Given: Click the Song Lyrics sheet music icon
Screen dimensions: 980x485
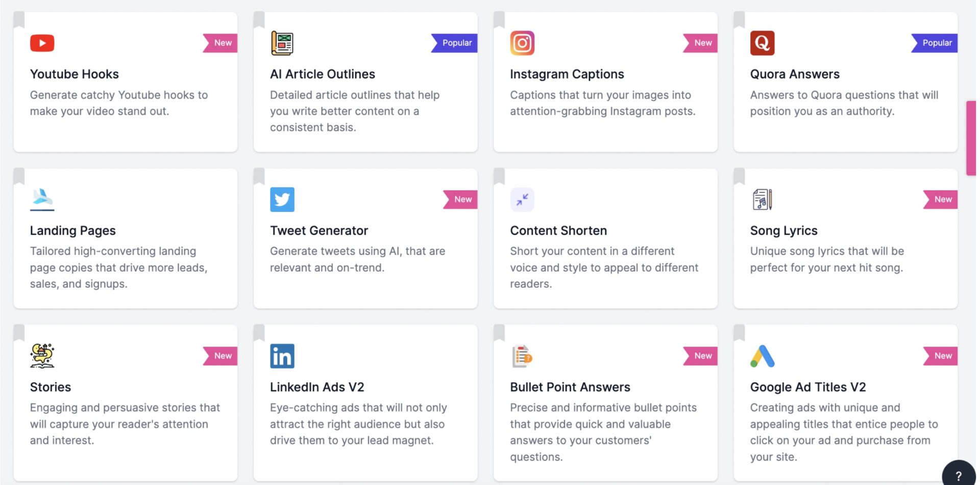Looking at the screenshot, I should (762, 199).
